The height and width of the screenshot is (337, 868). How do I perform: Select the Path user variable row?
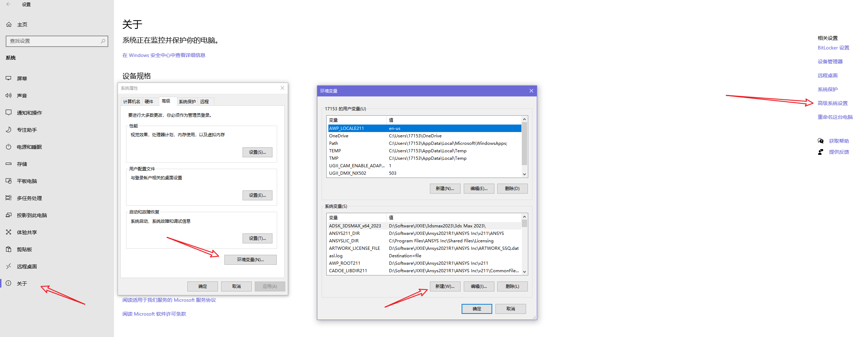coord(425,143)
